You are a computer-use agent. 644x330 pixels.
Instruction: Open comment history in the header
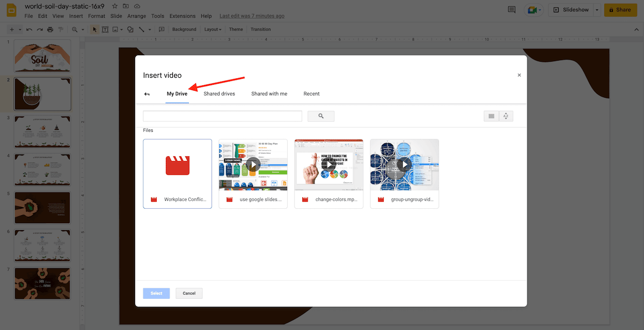pyautogui.click(x=511, y=10)
